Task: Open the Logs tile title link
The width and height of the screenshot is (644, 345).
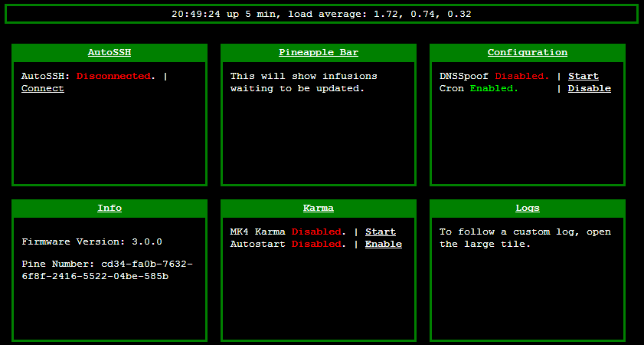Action: tap(528, 208)
